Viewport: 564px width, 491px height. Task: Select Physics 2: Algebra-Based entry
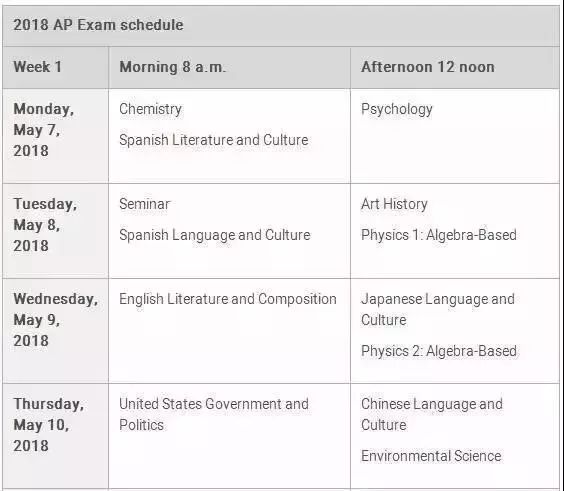[x=439, y=351]
